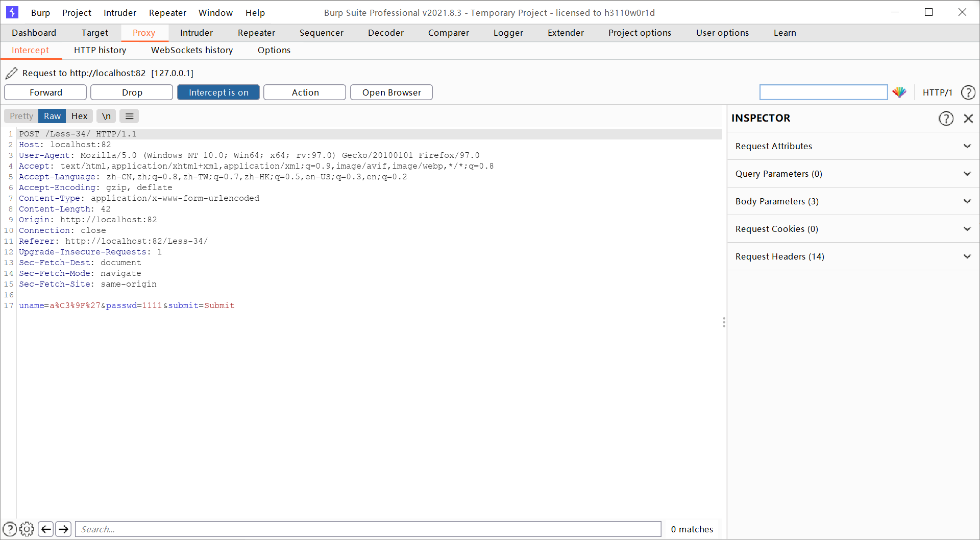Open the Logger tab
980x540 pixels.
508,33
